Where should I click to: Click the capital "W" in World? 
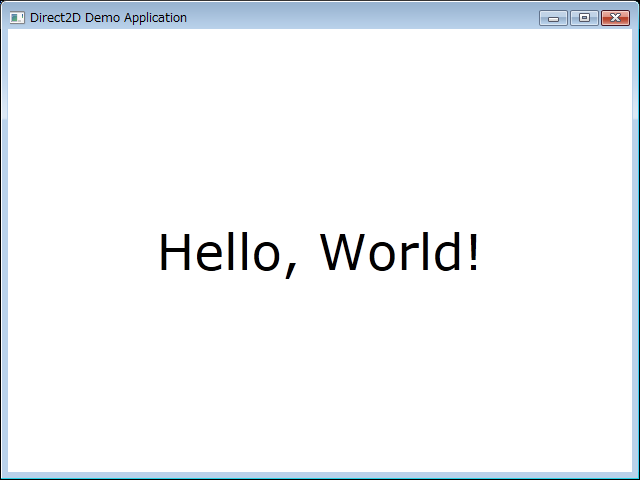click(347, 252)
